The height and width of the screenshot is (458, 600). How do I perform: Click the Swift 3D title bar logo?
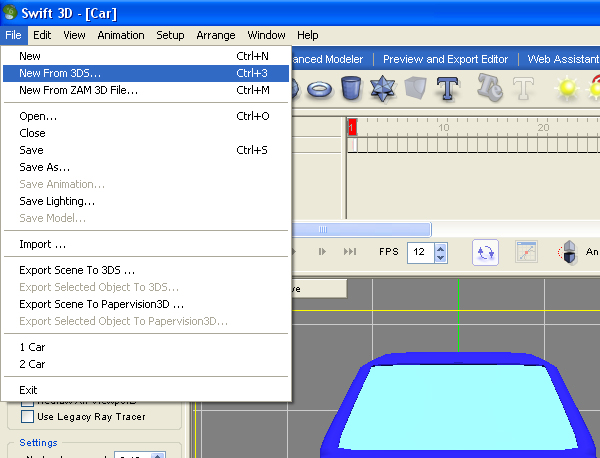[10, 12]
